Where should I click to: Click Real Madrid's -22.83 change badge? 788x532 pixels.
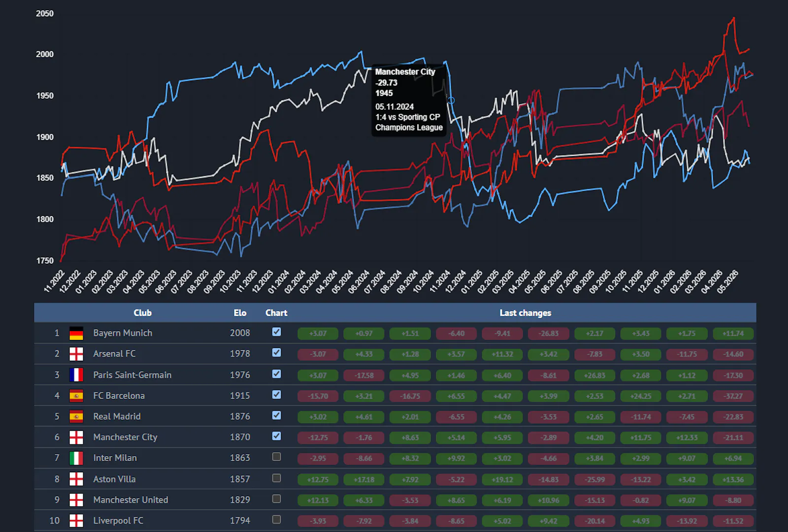tap(733, 417)
